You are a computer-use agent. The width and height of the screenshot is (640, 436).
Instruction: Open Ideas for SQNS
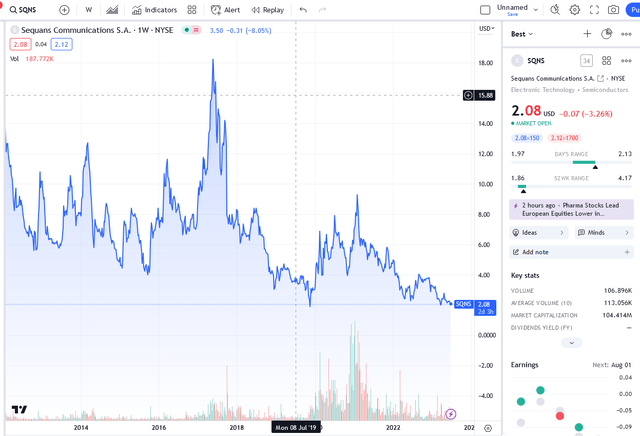539,232
